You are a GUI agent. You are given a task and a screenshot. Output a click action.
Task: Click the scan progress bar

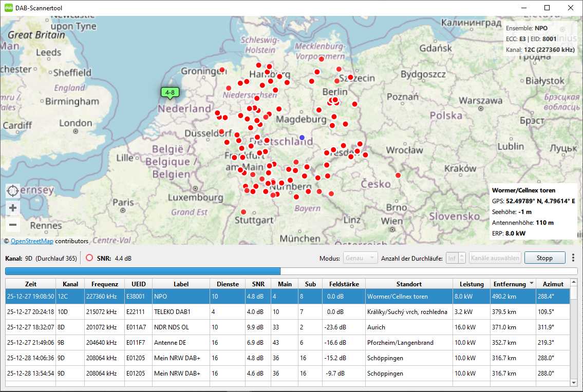[x=291, y=271]
